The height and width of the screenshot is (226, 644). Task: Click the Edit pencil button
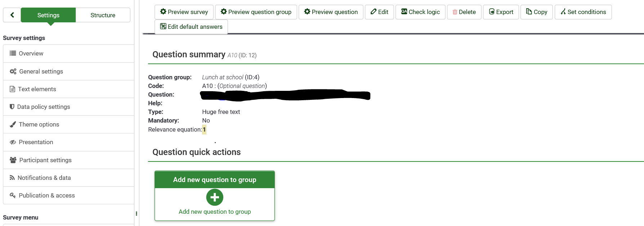pyautogui.click(x=379, y=12)
